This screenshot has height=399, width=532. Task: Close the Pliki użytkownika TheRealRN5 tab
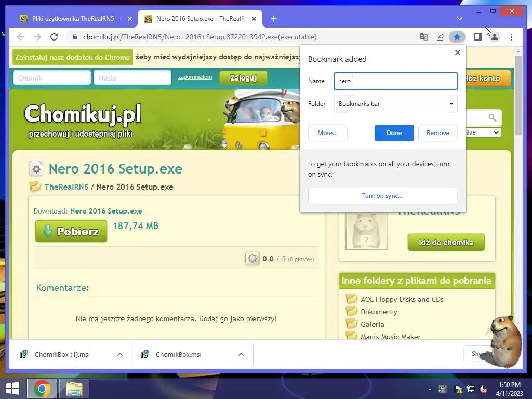click(130, 19)
